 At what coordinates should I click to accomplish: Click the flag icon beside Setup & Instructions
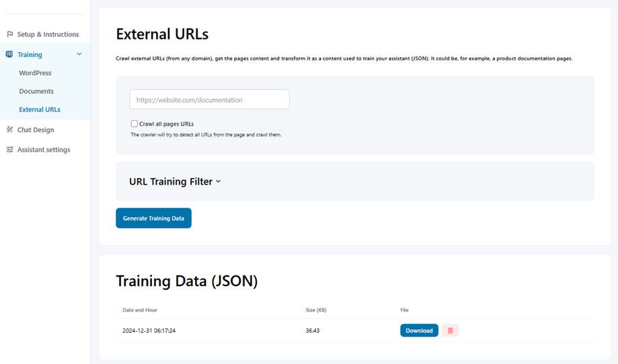[9, 34]
